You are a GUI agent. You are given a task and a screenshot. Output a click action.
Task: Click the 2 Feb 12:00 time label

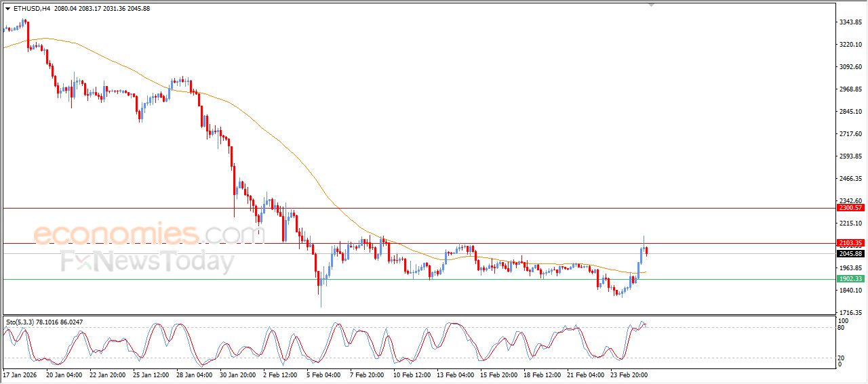click(x=280, y=374)
